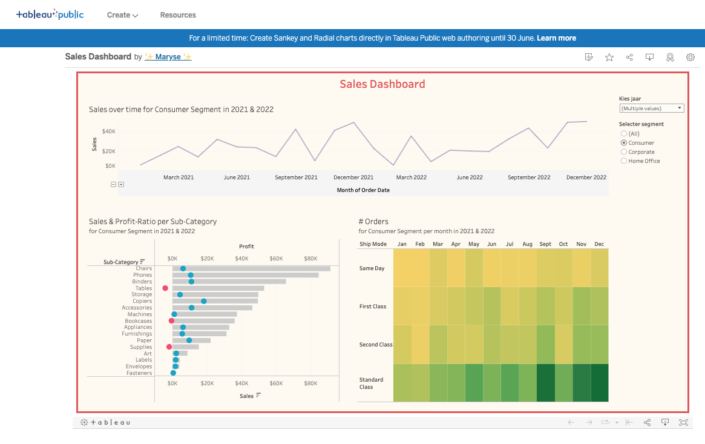Expand the Create menu
The width and height of the screenshot is (705, 444).
pos(122,15)
